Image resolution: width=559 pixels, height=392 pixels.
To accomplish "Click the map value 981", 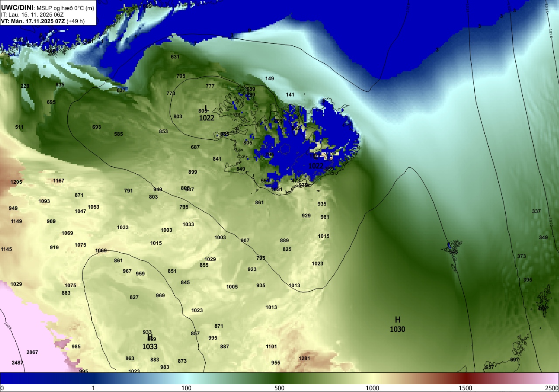I will (x=325, y=217).
